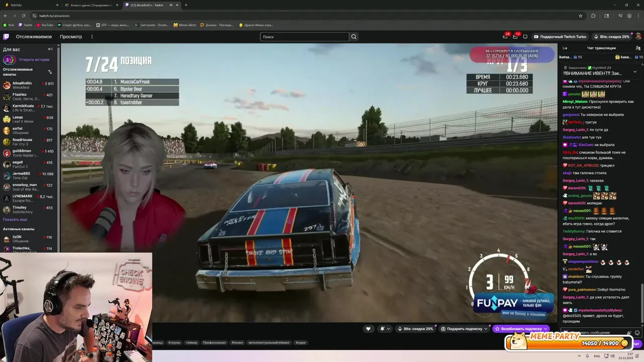The image size is (644, 362).
Task: Open lizON in active channels
Action: click(x=29, y=239)
